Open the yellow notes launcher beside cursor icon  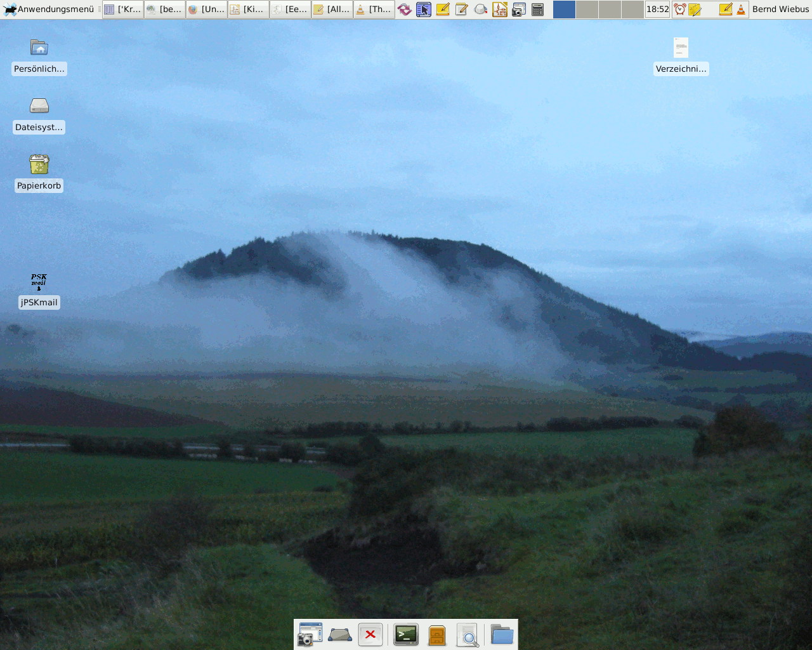(x=443, y=9)
